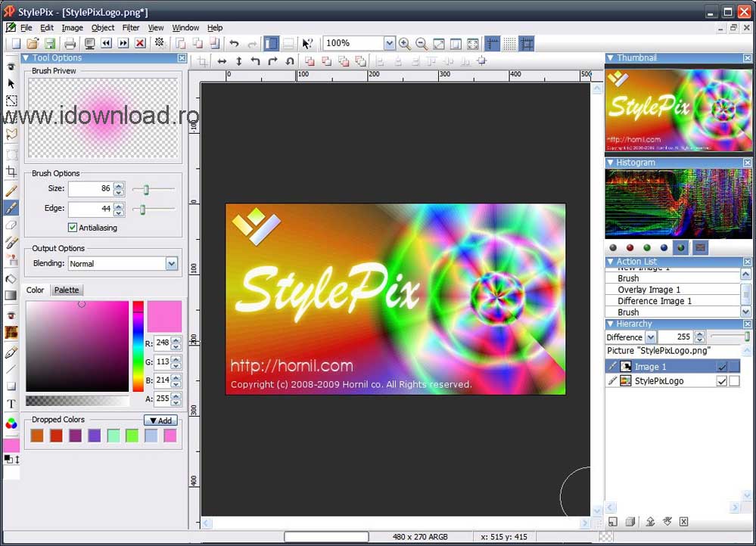Click the Undo arrow icon
Viewport: 756px width, 546px height.
point(235,44)
